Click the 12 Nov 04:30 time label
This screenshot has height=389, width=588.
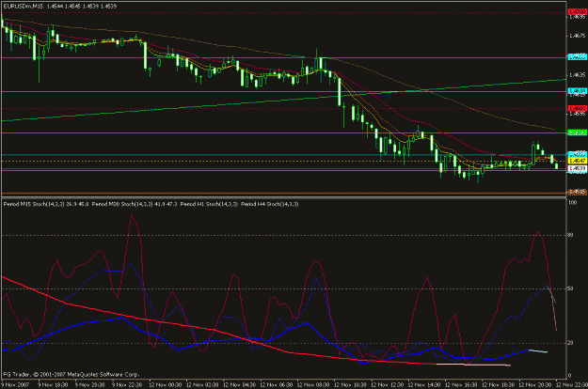[239, 385]
